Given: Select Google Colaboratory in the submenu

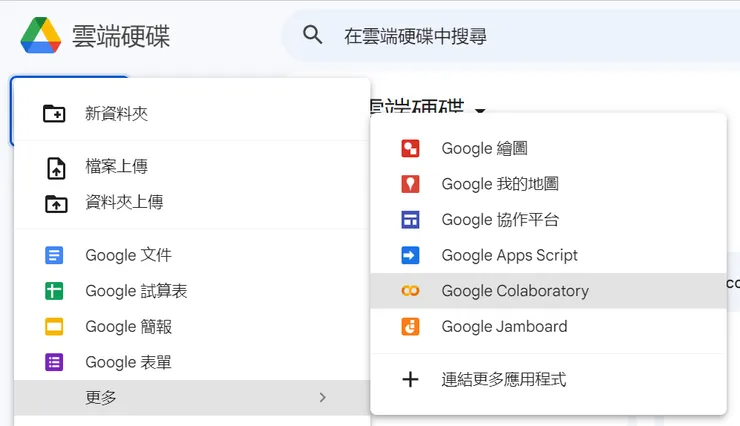Looking at the screenshot, I should tap(548, 291).
